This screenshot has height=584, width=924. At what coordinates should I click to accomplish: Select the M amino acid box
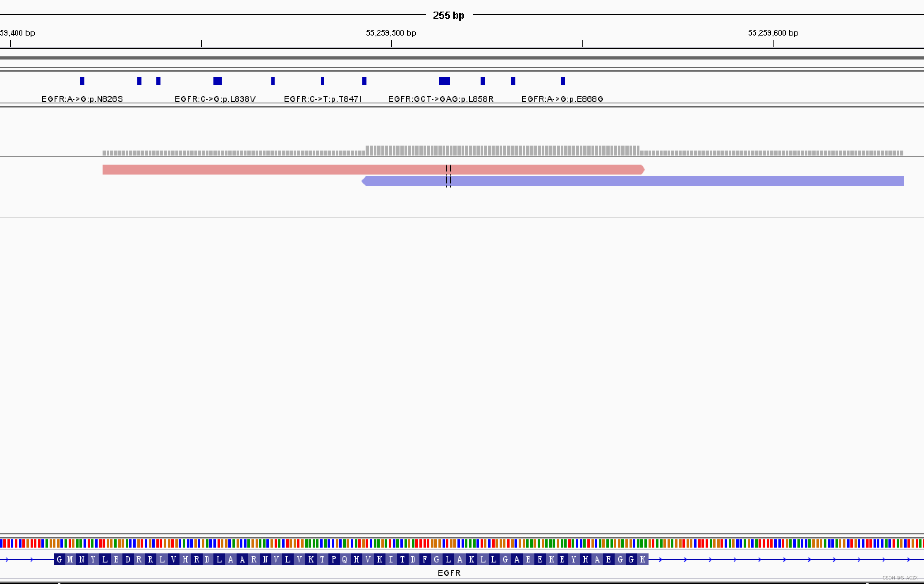pos(70,559)
